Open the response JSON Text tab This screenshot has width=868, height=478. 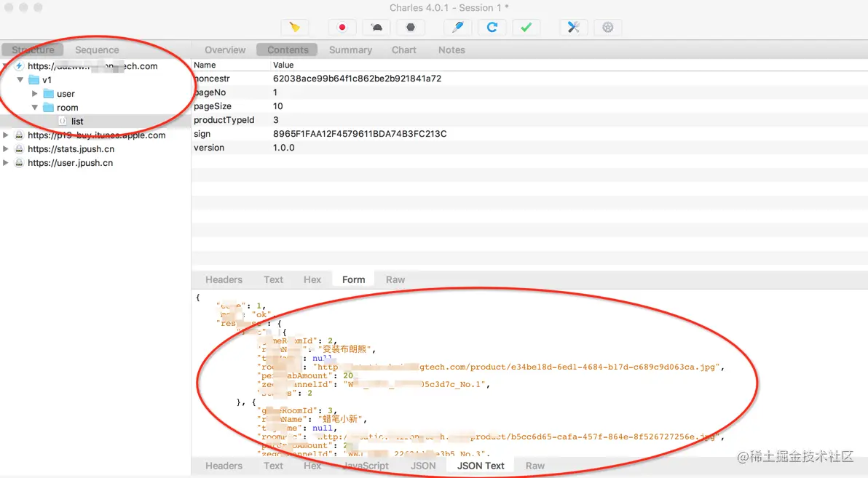tap(481, 466)
